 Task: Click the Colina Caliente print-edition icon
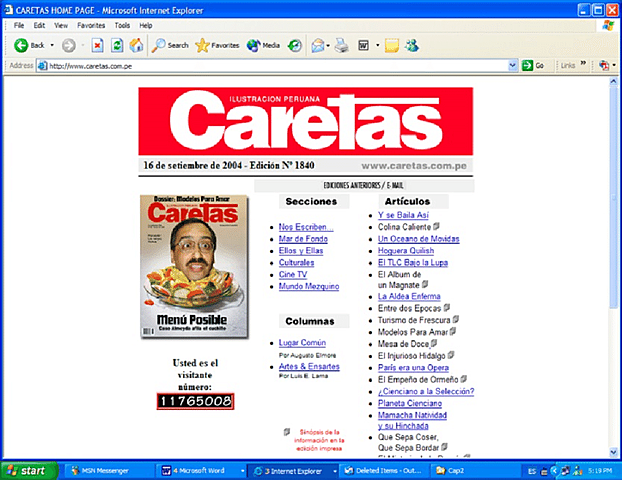click(436, 226)
